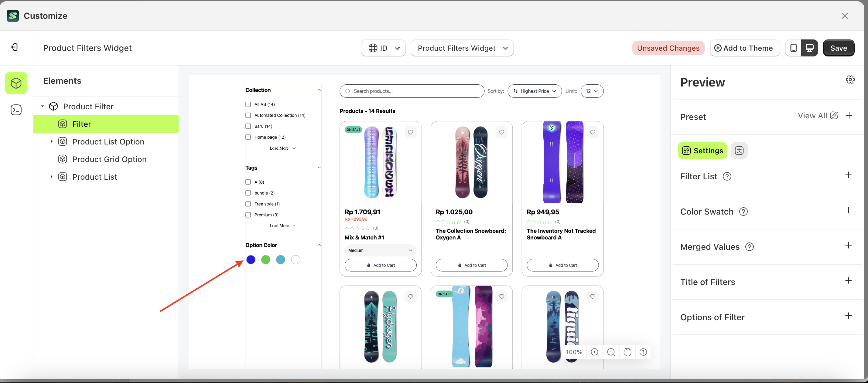Click the exit/back icon in left rail

pyautogui.click(x=15, y=47)
